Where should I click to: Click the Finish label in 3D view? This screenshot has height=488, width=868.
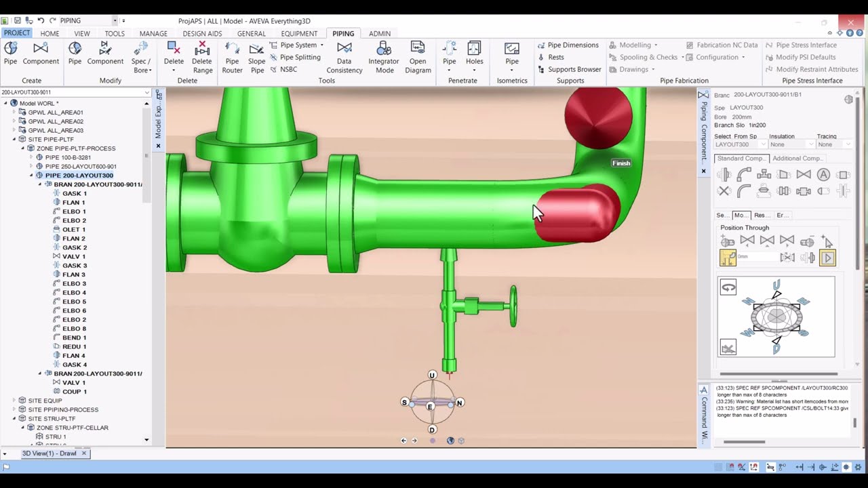621,163
